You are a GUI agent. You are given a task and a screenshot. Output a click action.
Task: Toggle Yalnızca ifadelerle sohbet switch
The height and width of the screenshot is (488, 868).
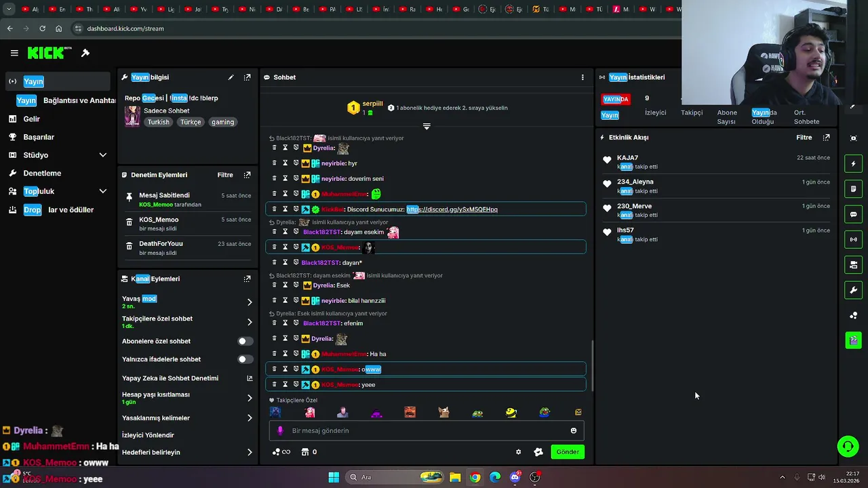coord(245,359)
